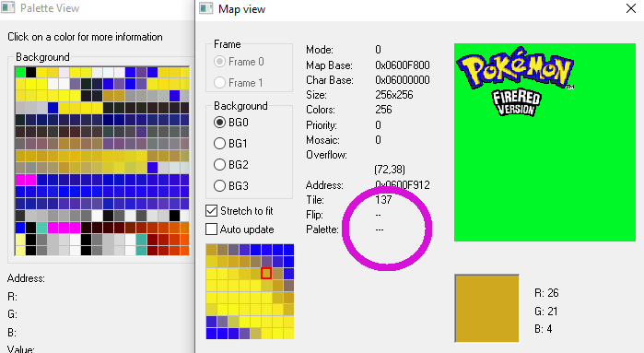Choose the BG2 background layer
Image resolution: width=644 pixels, height=353 pixels.
219,165
